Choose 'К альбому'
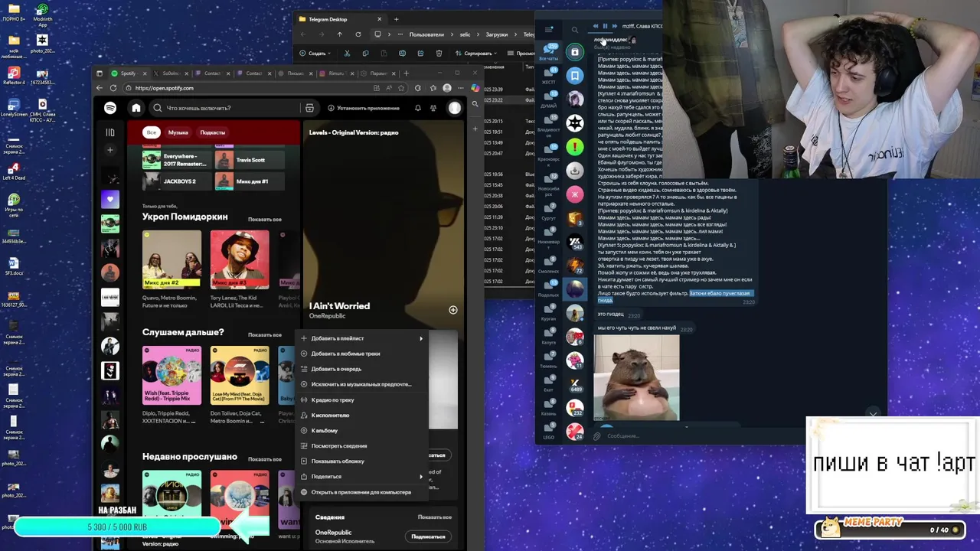Screen dimensions: 980x551 [361, 431]
